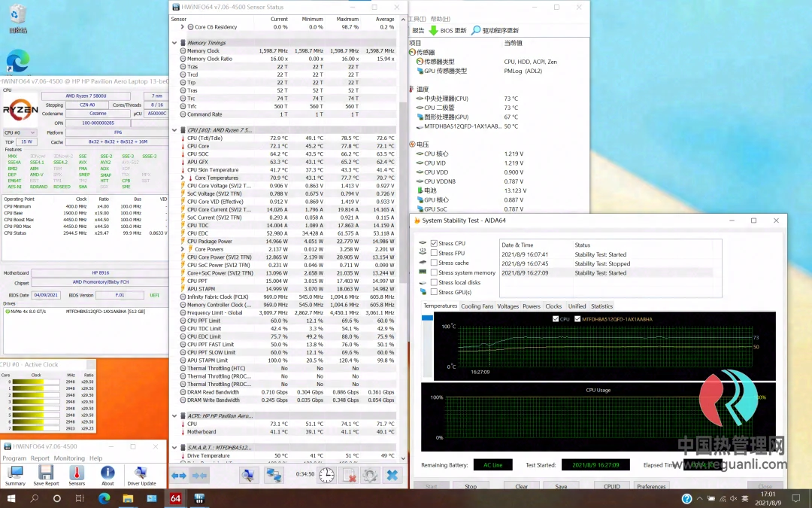Switch to the Cooling Fans tab

click(x=477, y=306)
